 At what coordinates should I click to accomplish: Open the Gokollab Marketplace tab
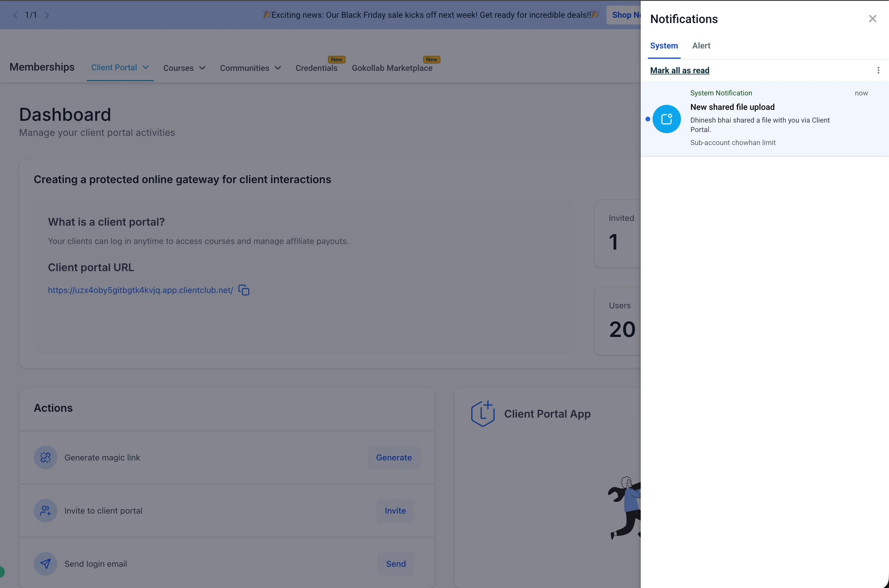(392, 68)
